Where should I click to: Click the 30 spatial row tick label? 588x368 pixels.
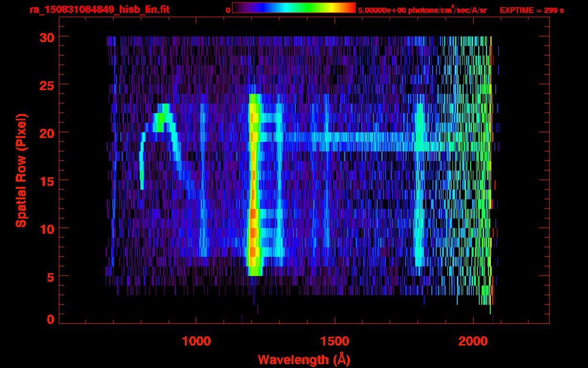click(46, 37)
